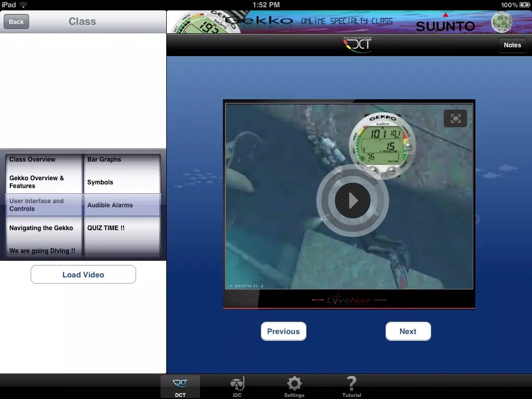Image resolution: width=532 pixels, height=399 pixels.
Task: Select Gekko Overview & Features chapter
Action: pos(37,182)
